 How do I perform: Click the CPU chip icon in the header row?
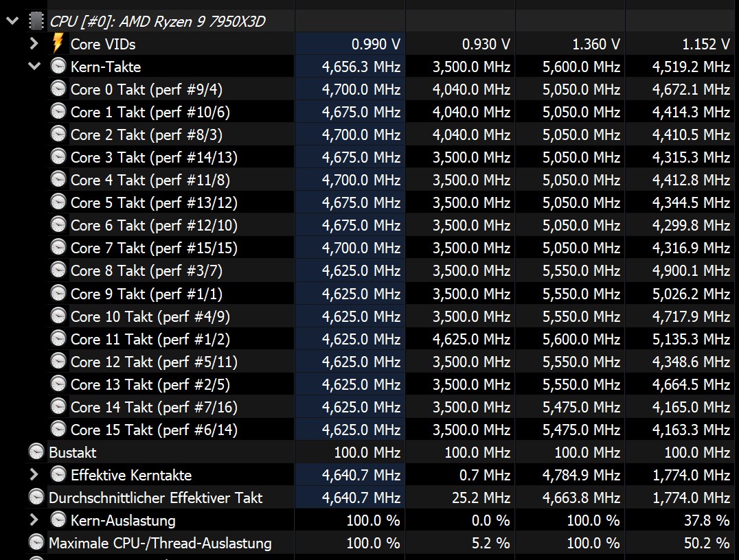click(x=36, y=21)
